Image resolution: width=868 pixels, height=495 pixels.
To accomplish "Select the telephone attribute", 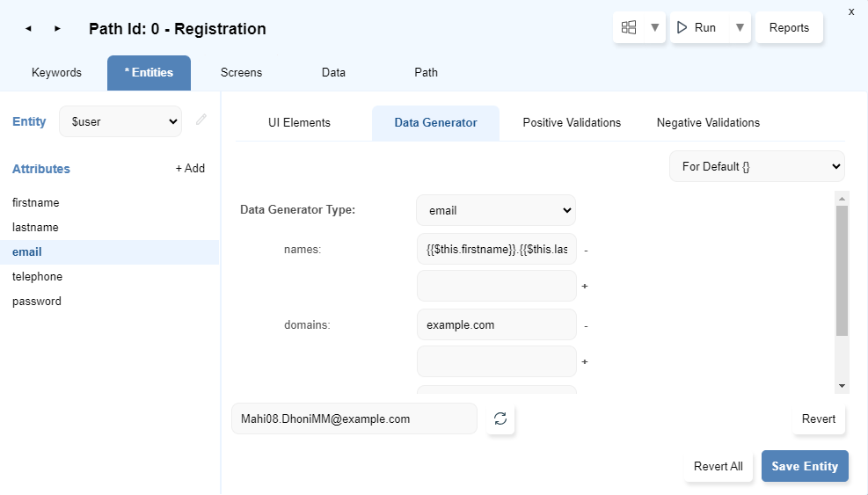I will click(37, 276).
